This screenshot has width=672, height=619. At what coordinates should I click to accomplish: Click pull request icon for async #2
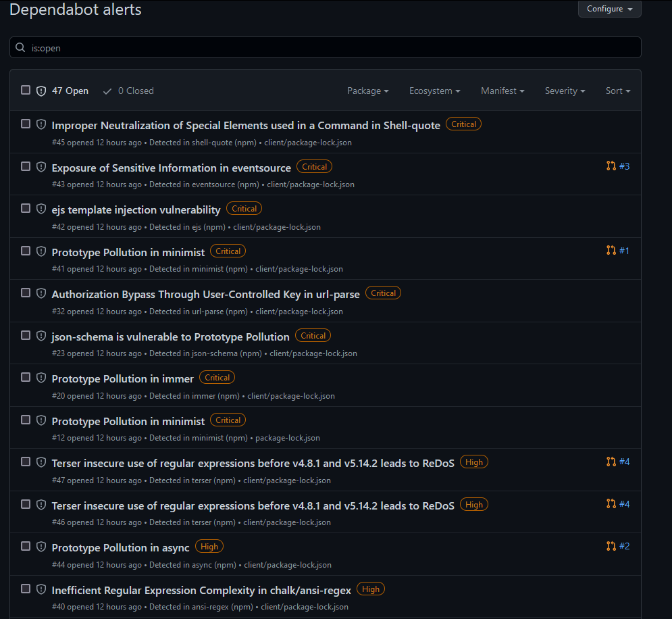[x=611, y=546]
